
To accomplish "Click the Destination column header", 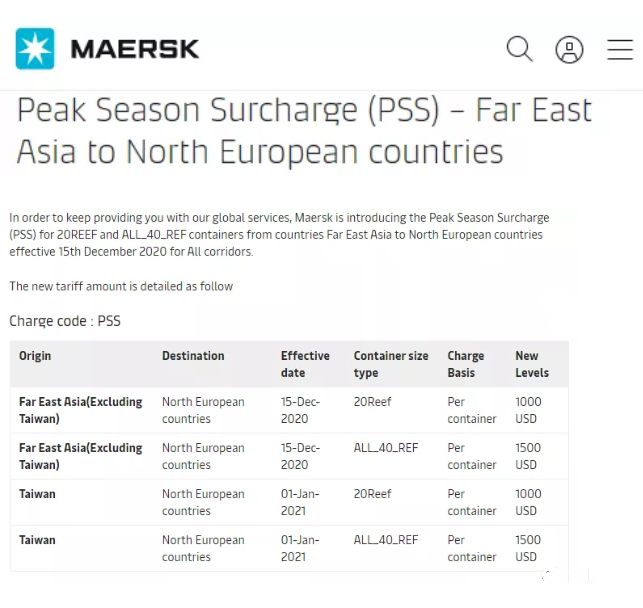I will [193, 356].
